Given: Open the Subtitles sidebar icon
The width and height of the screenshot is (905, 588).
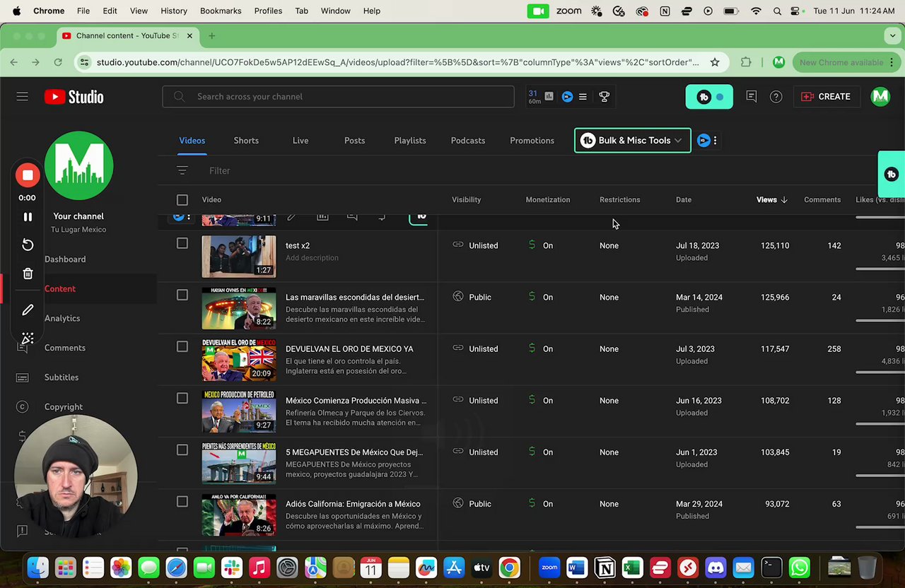Looking at the screenshot, I should click(22, 377).
